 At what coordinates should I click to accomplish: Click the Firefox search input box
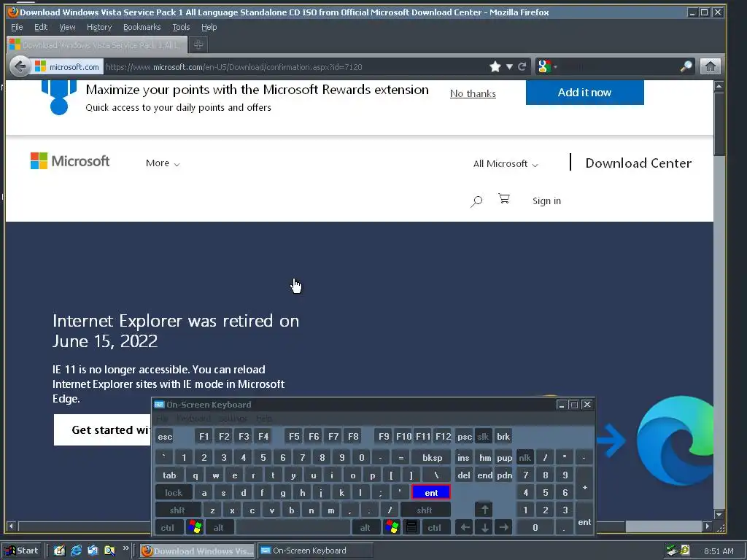pos(619,66)
